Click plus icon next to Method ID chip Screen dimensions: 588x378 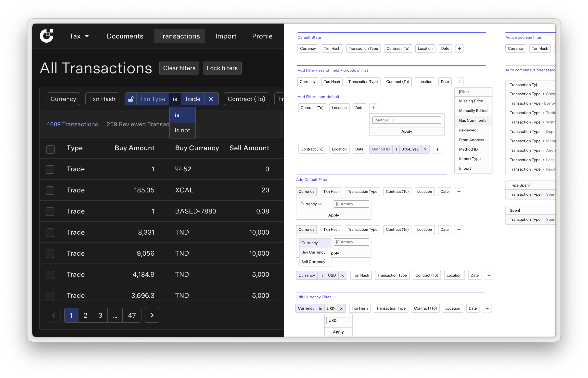coord(437,150)
